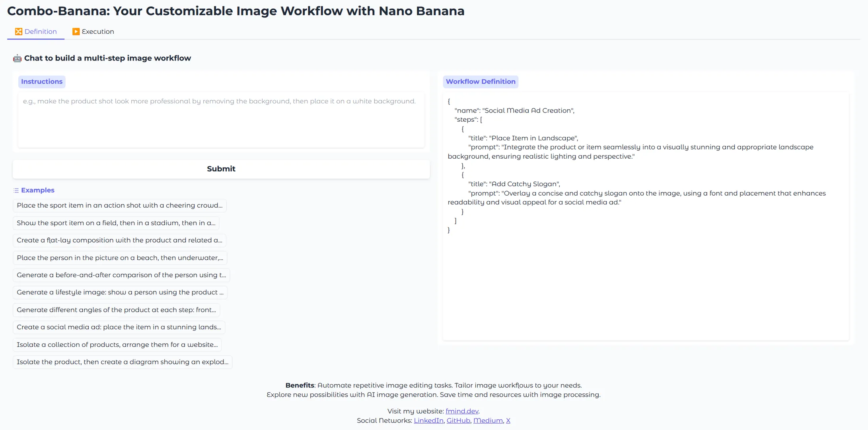Open the Execution tab

point(93,31)
